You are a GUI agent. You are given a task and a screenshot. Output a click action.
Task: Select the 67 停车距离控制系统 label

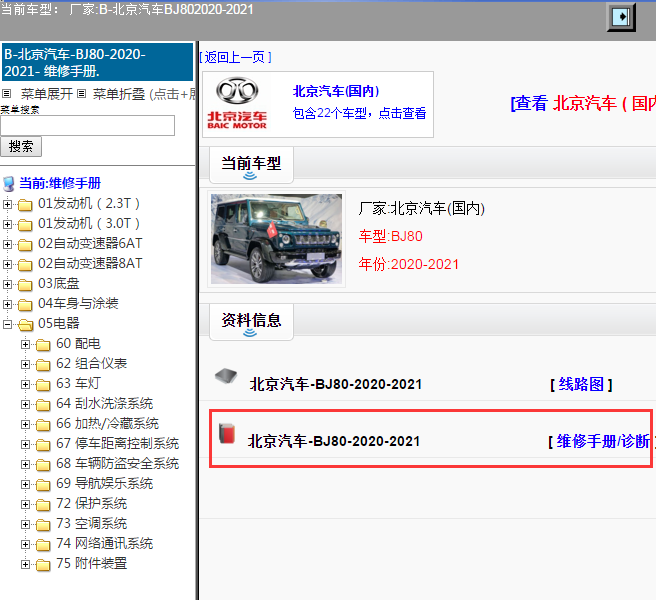[x=118, y=444]
